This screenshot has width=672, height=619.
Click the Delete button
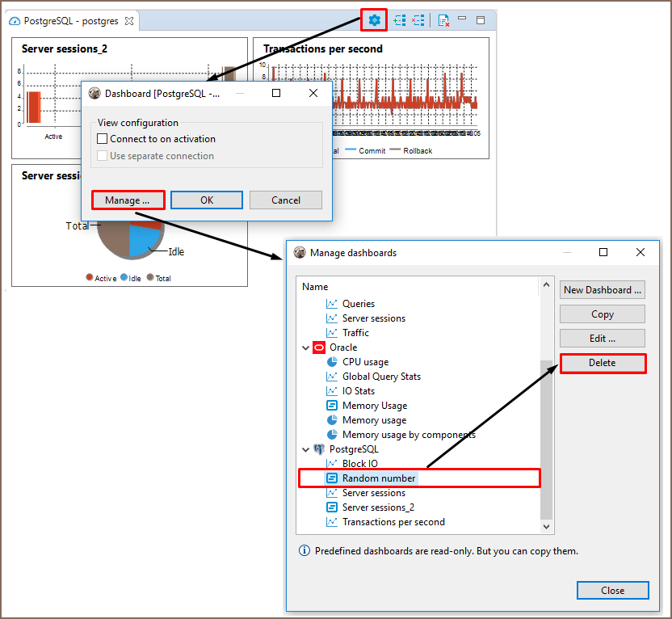(602, 363)
